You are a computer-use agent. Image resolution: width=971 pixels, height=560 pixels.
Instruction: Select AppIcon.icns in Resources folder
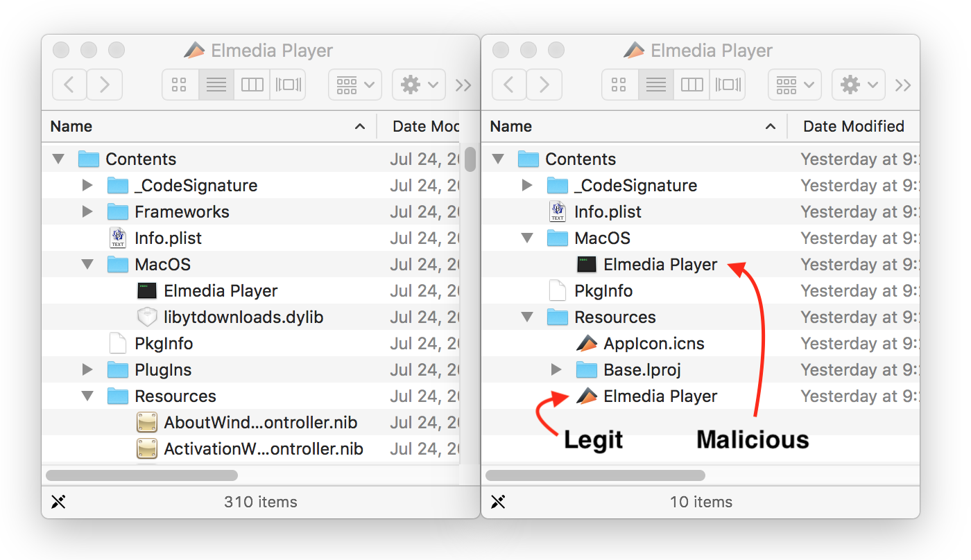pos(653,344)
